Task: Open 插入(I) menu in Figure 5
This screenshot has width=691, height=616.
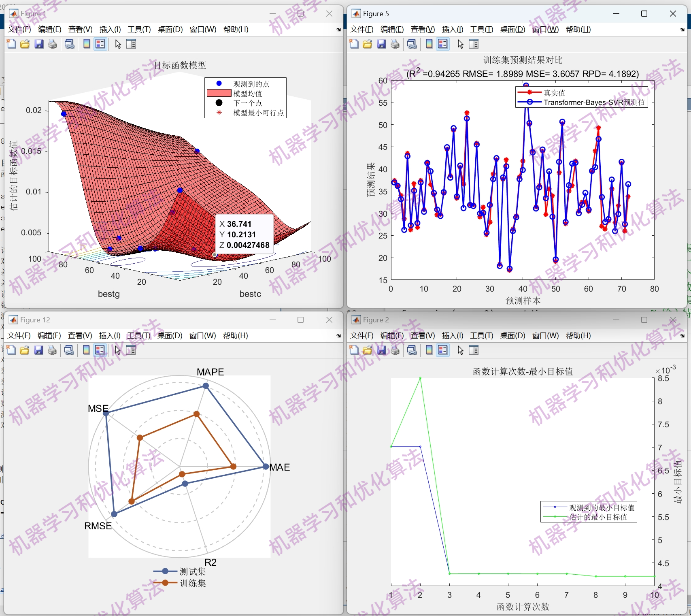Action: click(x=453, y=30)
